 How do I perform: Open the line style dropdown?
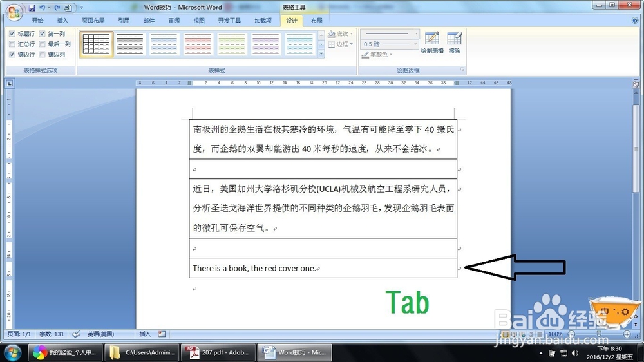[x=390, y=33]
